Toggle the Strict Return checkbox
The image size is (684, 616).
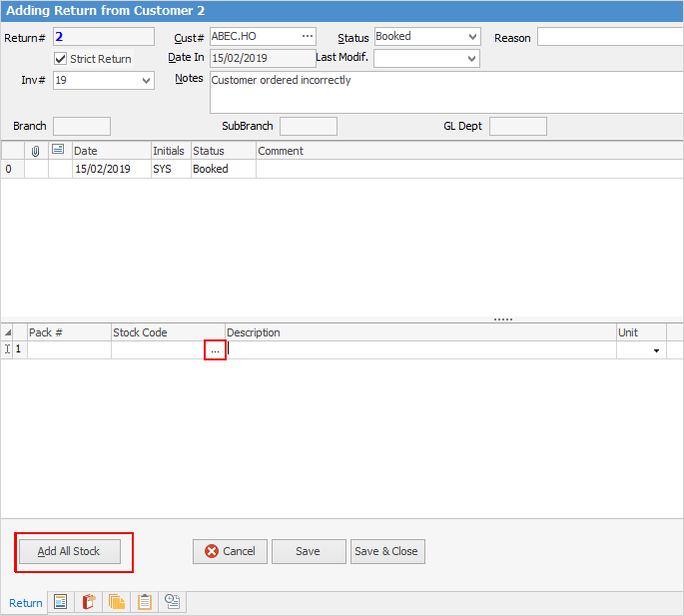[60, 59]
